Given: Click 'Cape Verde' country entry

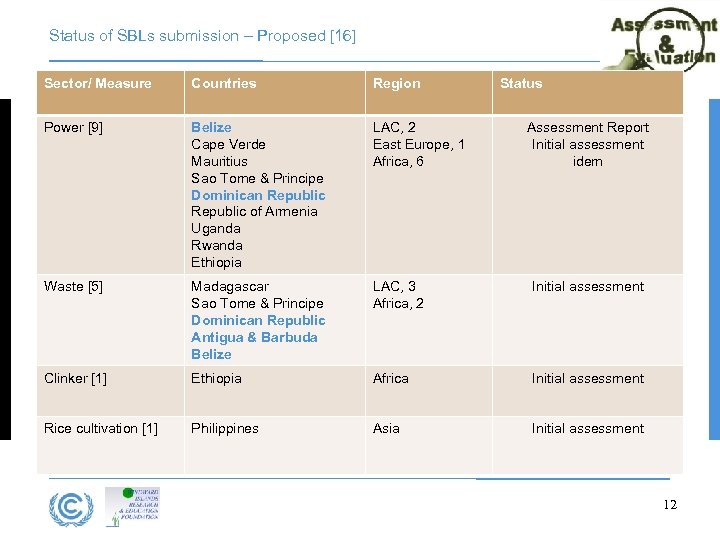Looking at the screenshot, I should [x=228, y=144].
